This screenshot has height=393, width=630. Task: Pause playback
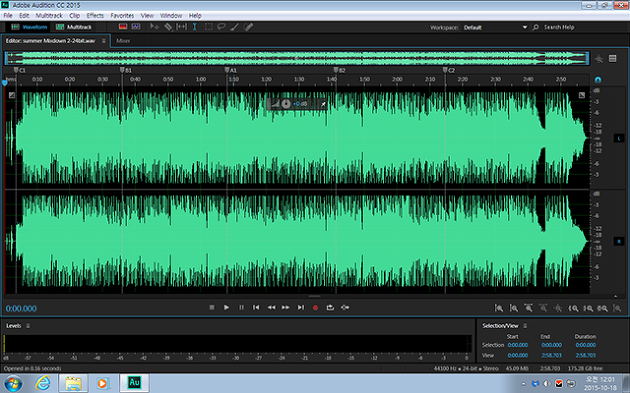(241, 307)
